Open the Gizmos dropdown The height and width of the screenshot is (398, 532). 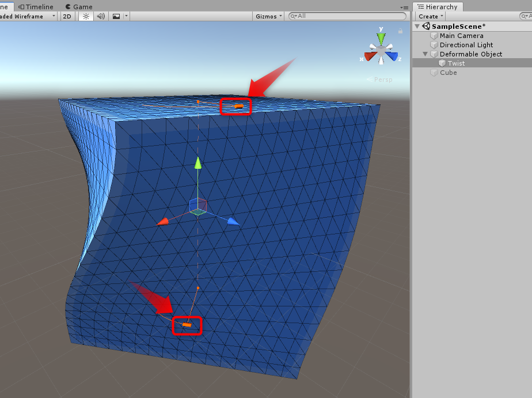pos(269,16)
